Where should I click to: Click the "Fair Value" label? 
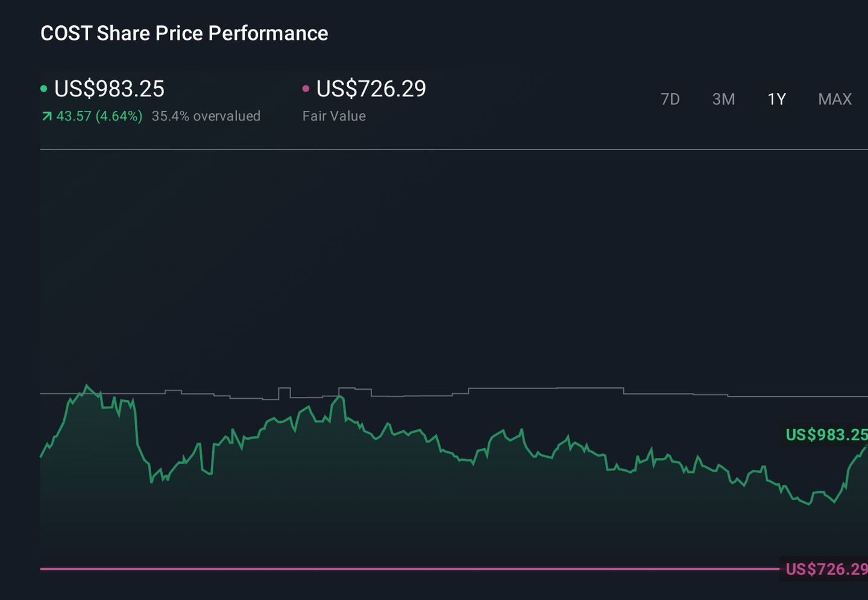[x=334, y=116]
